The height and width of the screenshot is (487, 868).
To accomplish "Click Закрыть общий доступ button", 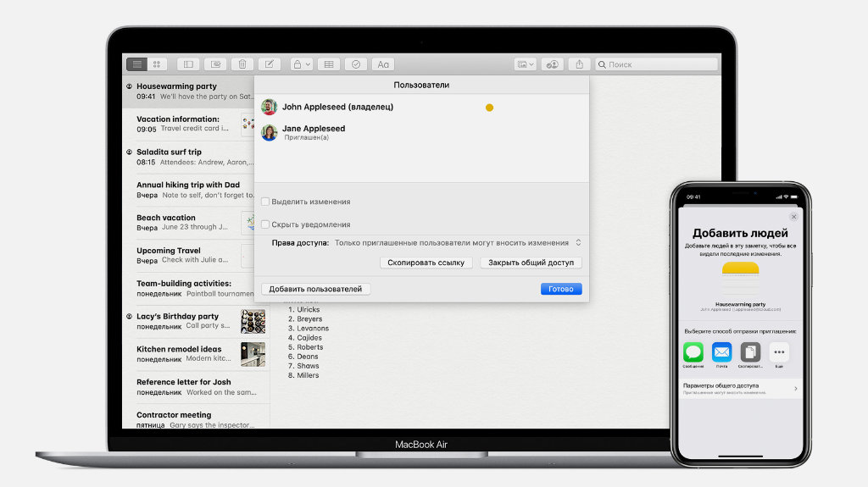I will (x=531, y=263).
